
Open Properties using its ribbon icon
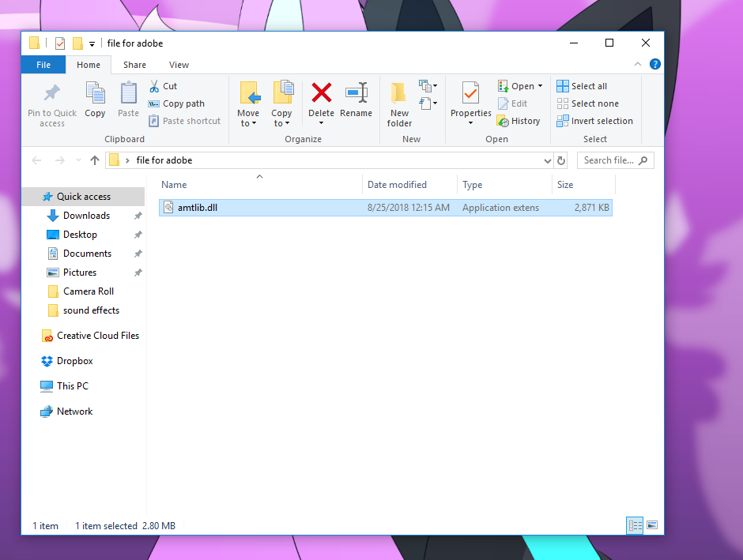coord(470,99)
